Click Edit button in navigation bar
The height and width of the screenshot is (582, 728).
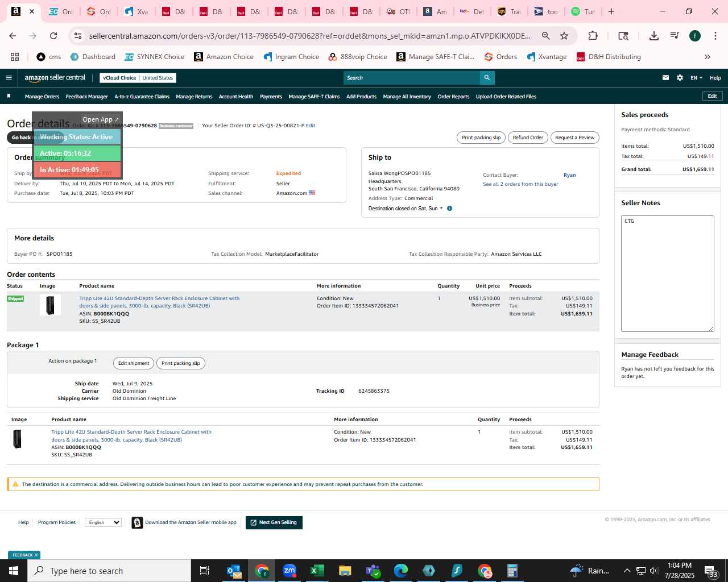[712, 96]
